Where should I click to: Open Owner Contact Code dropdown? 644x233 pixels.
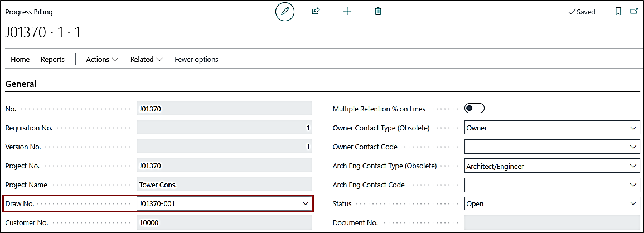tap(633, 147)
